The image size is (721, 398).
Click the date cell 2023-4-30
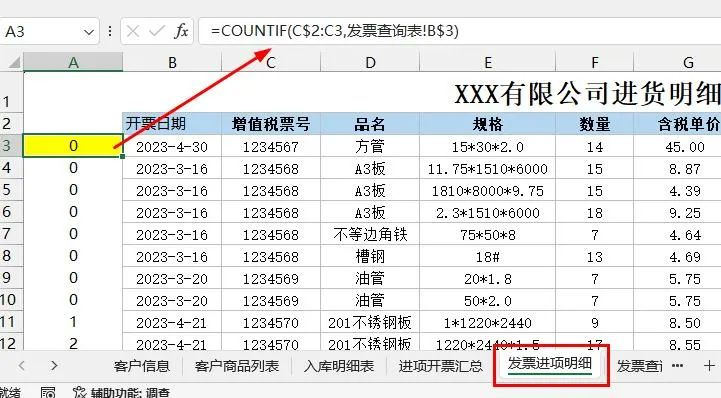[x=172, y=147]
